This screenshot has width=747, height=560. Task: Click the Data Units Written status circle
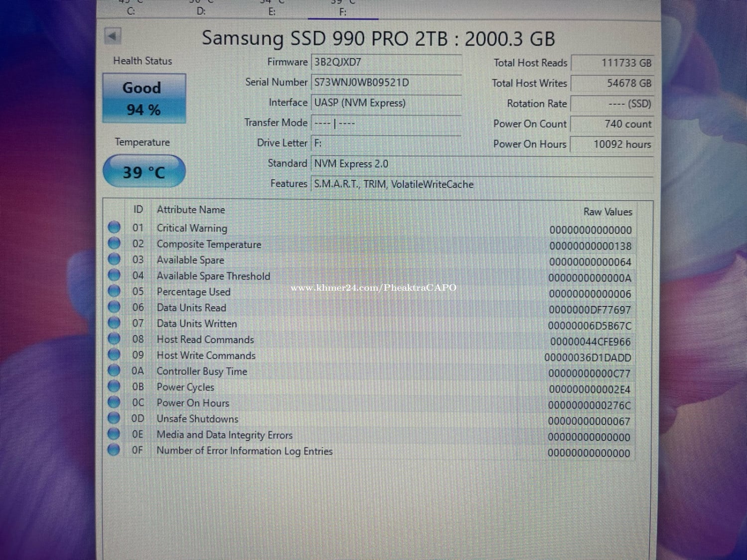pyautogui.click(x=114, y=323)
